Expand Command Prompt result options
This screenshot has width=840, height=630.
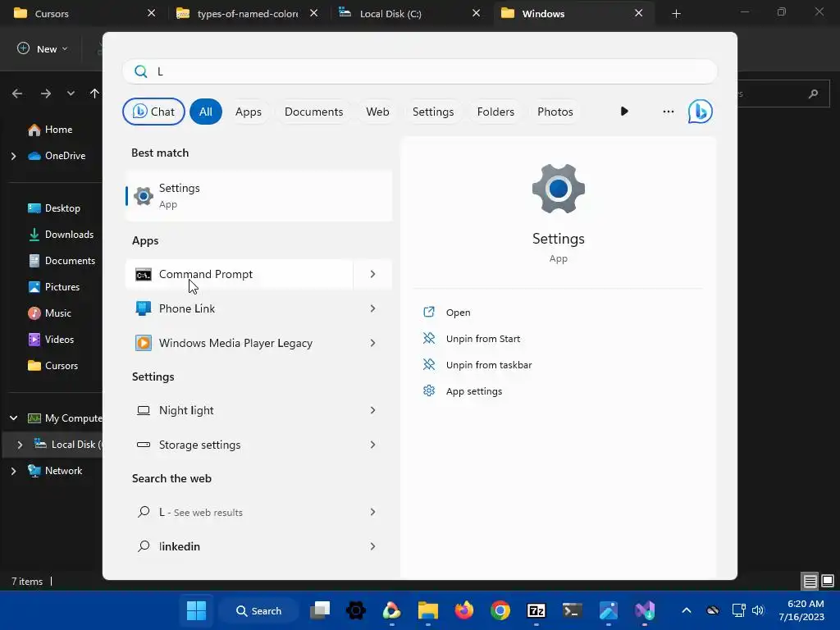pos(373,274)
